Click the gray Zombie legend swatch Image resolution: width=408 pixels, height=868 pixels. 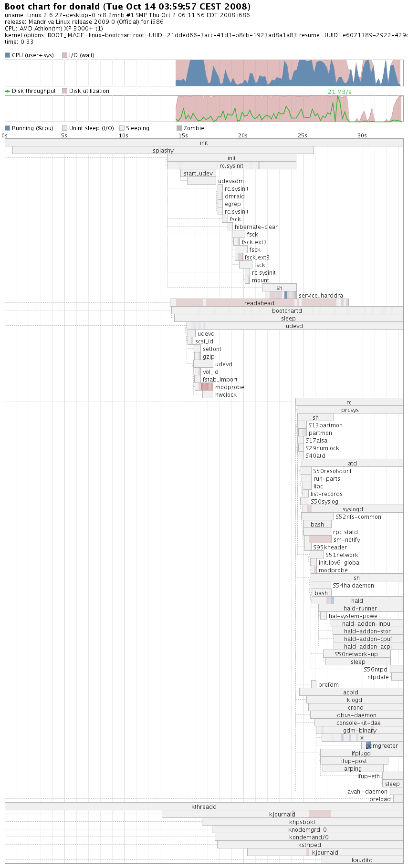[x=179, y=128]
